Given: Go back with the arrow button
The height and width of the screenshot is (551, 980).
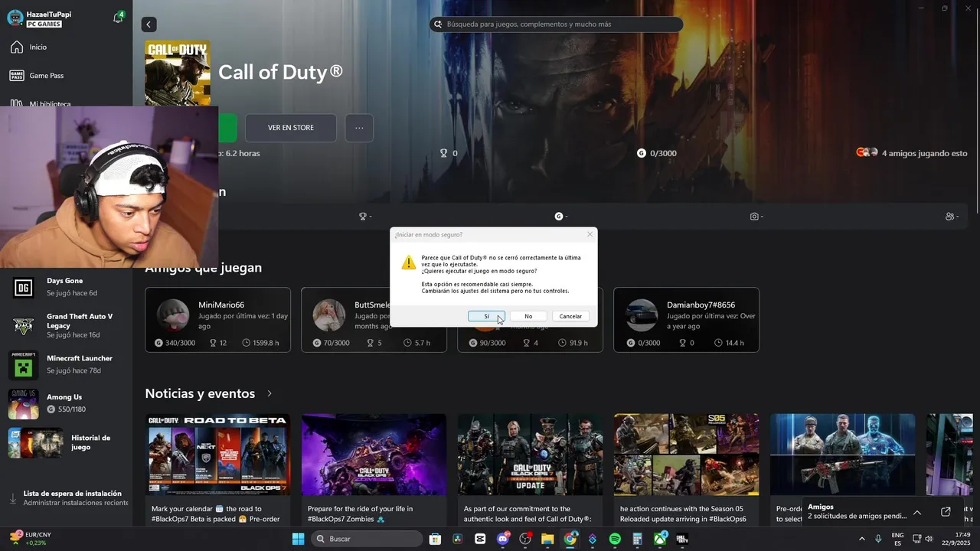Looking at the screenshot, I should pyautogui.click(x=149, y=24).
